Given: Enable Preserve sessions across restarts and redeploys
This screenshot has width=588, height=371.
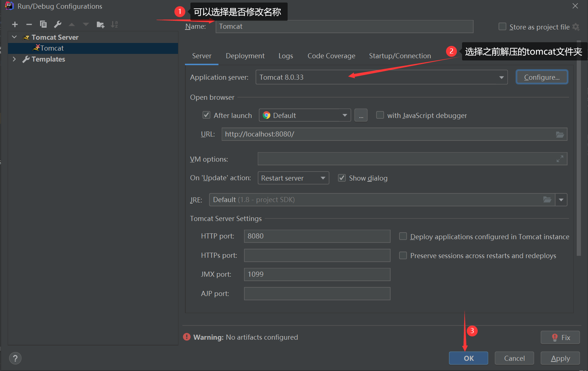Looking at the screenshot, I should click(x=403, y=256).
